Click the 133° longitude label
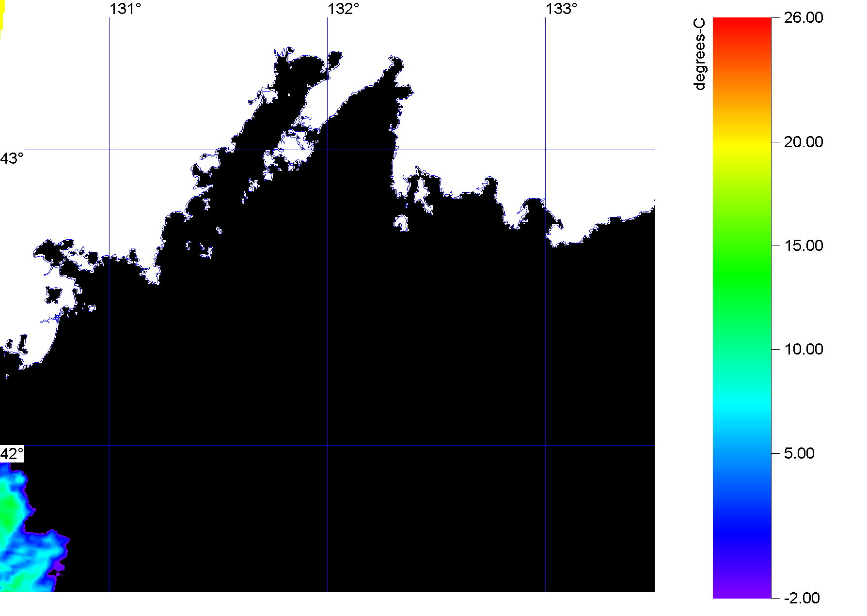Viewport: 867px width, 616px height. (x=562, y=9)
